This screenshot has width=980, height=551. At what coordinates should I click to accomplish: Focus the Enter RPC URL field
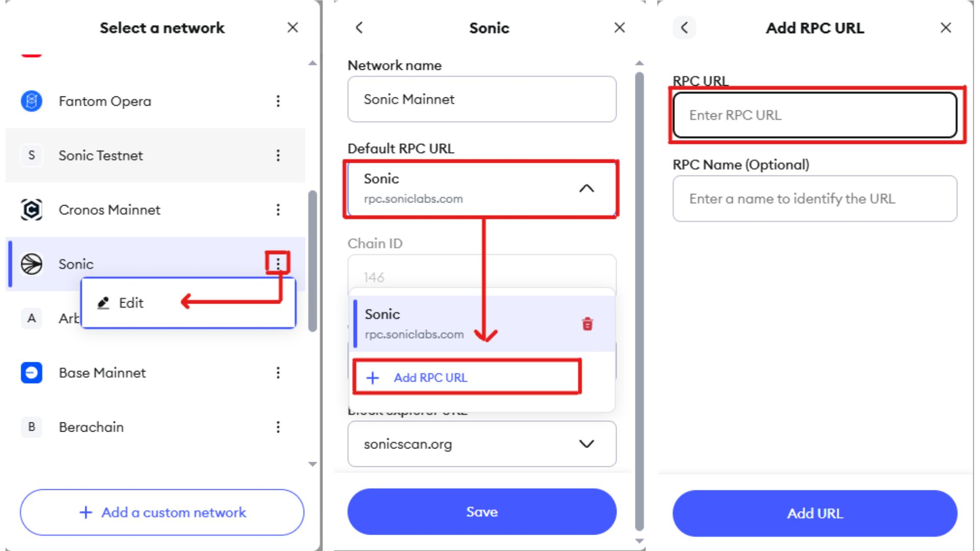coord(815,115)
